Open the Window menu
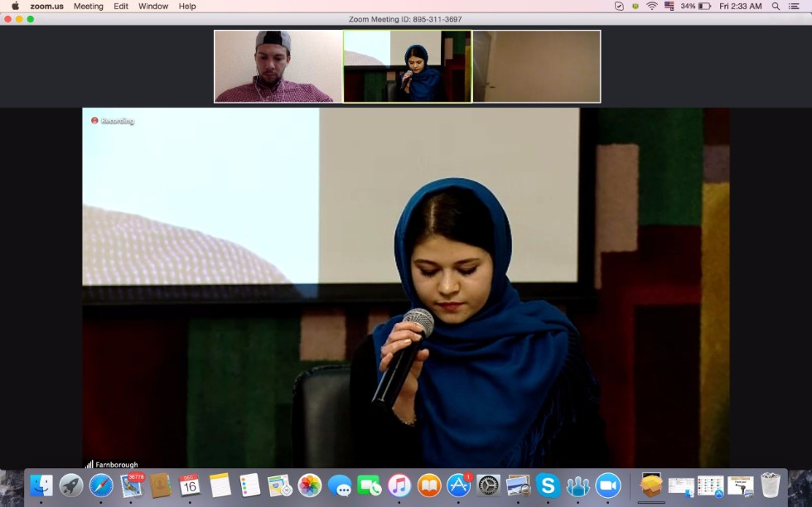The image size is (812, 507). 152,6
